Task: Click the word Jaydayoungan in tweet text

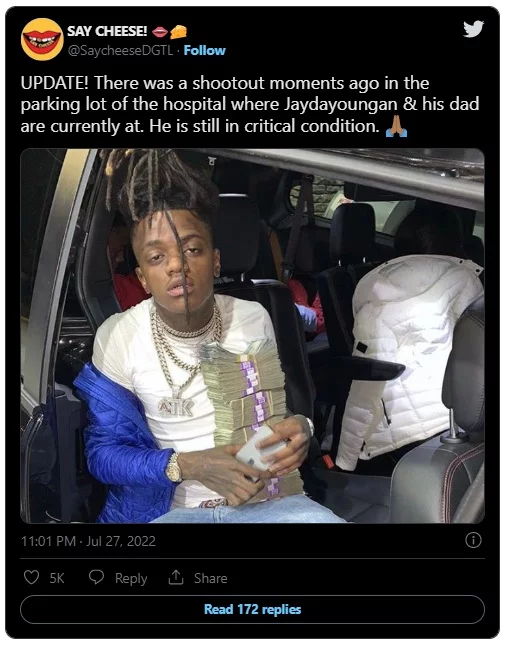Action: [341, 104]
